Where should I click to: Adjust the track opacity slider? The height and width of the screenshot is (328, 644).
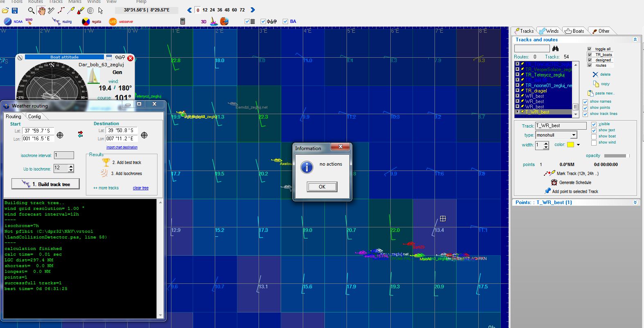coord(615,156)
